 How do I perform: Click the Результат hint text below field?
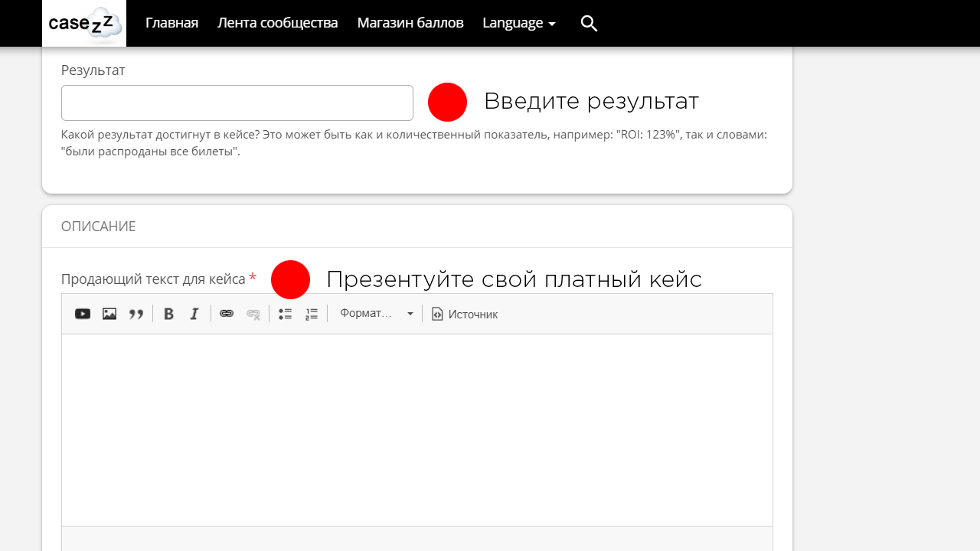tap(414, 143)
